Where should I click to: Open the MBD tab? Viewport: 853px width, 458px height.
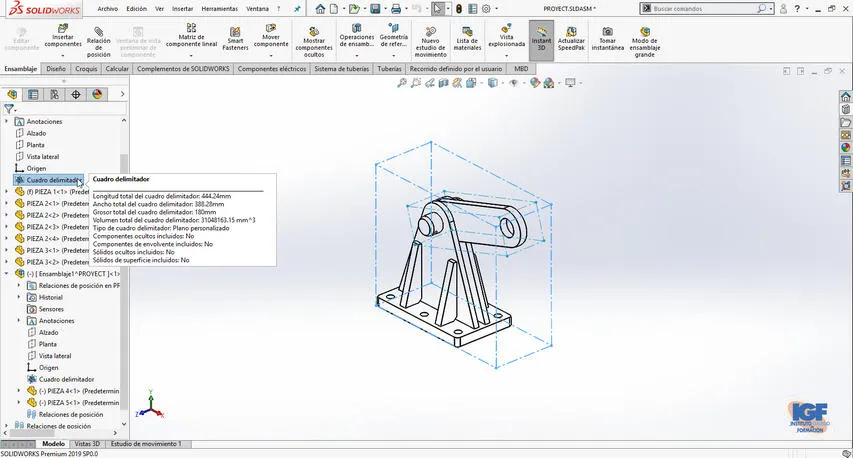click(521, 69)
